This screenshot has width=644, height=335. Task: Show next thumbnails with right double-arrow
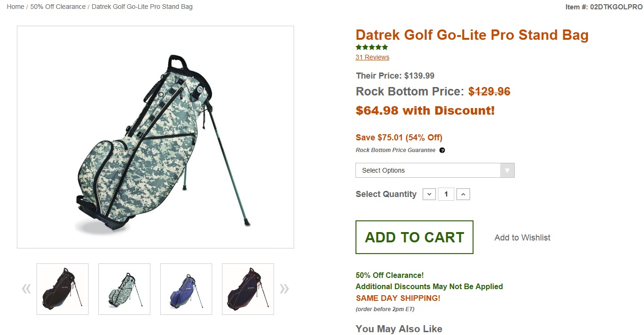284,289
